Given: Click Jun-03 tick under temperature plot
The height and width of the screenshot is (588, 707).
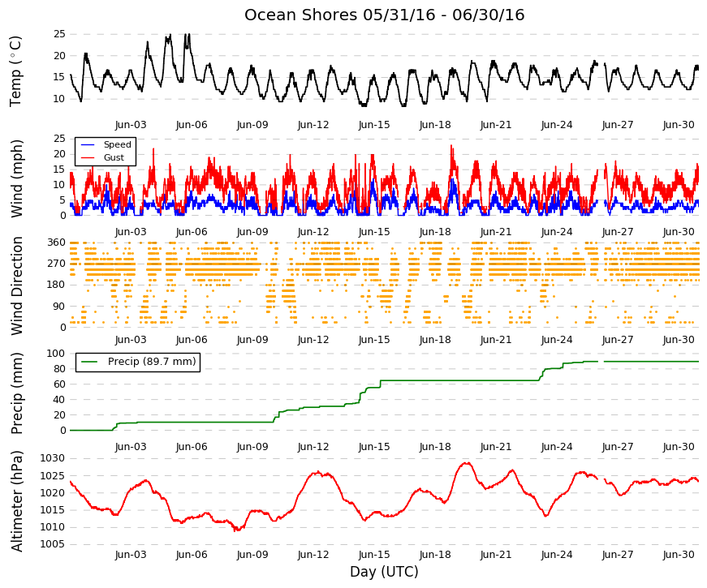Looking at the screenshot, I should [x=131, y=125].
